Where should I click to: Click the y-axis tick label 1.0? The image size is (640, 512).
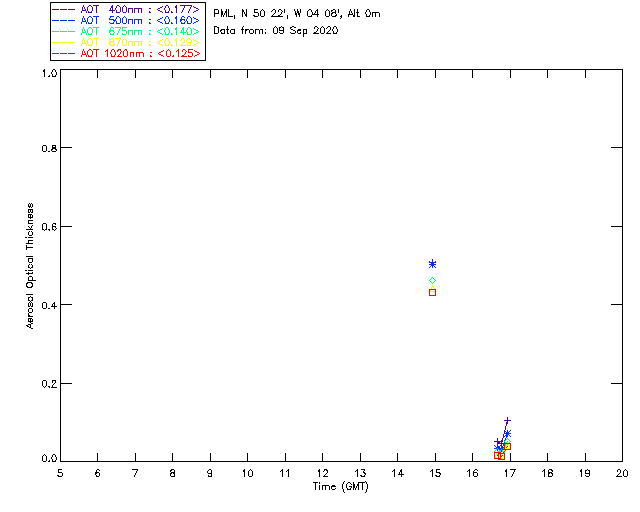49,73
